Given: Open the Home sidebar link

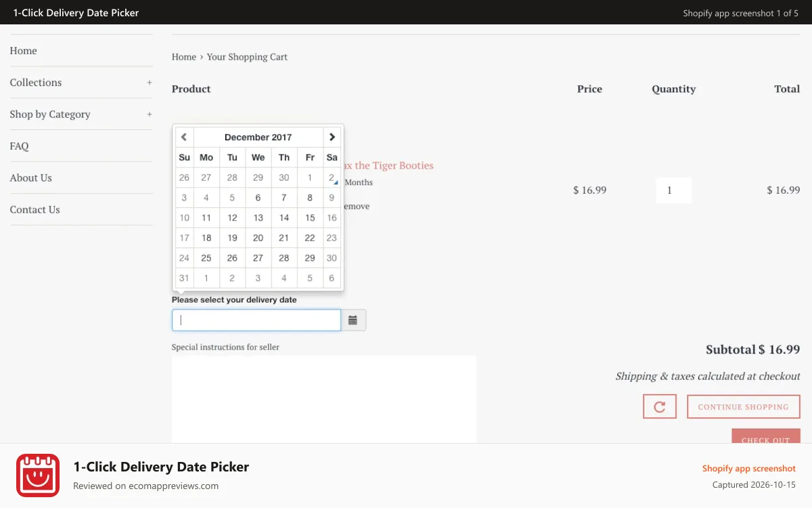Looking at the screenshot, I should [x=23, y=51].
